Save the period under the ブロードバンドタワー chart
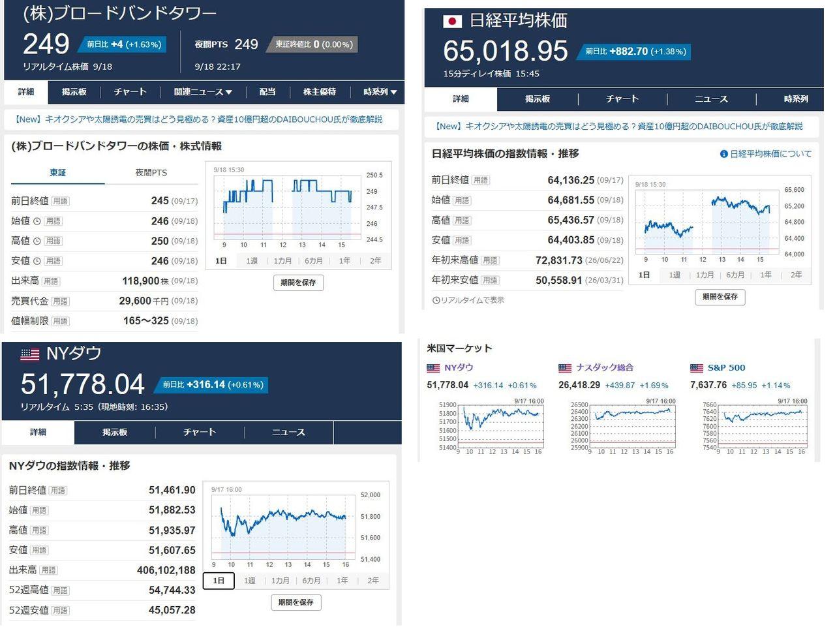835x644 pixels. (x=299, y=283)
